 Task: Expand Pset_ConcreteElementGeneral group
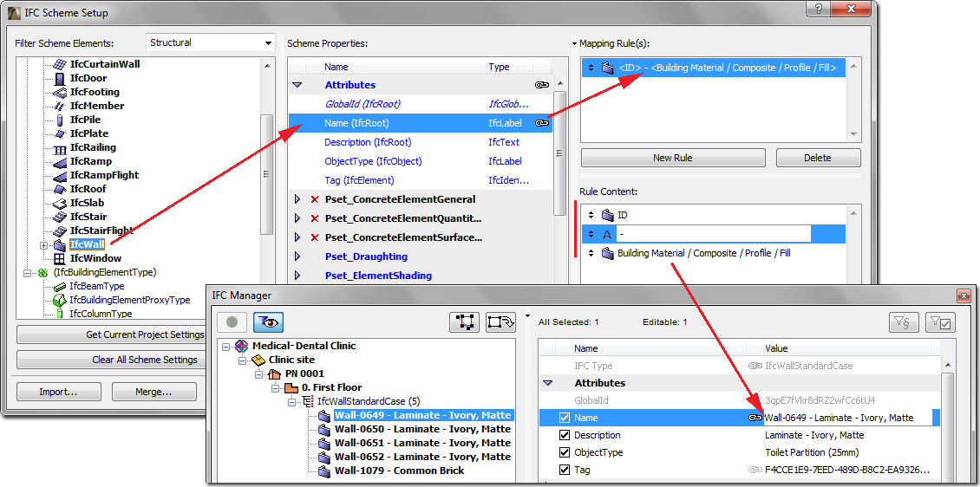(x=297, y=199)
